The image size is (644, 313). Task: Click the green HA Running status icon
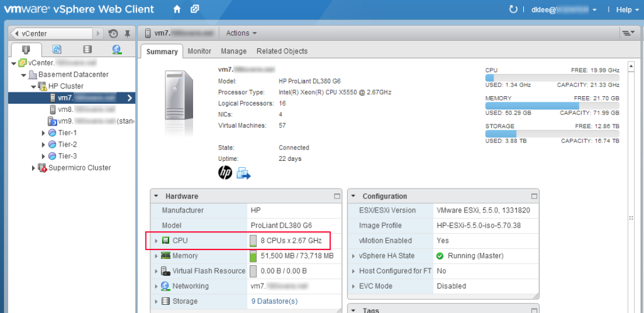[x=440, y=256]
